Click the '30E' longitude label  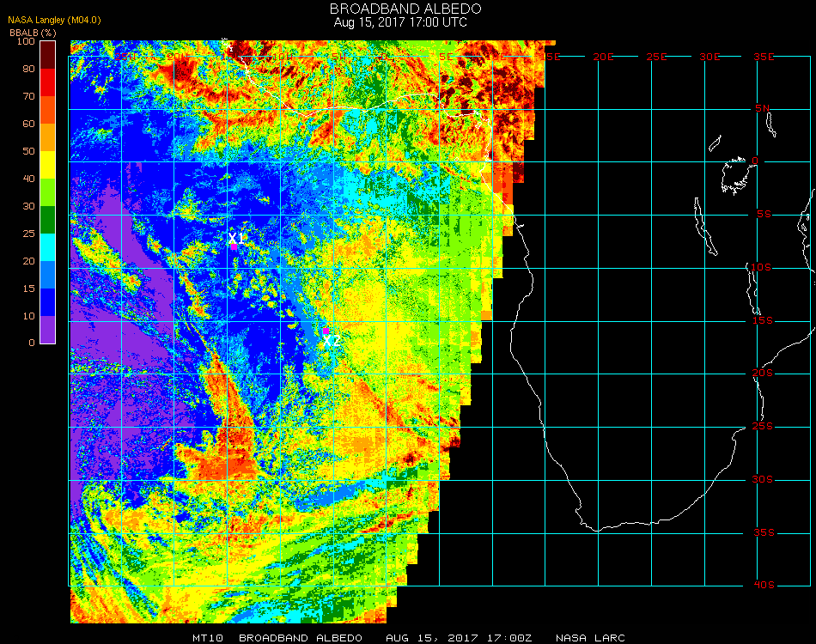(x=709, y=57)
